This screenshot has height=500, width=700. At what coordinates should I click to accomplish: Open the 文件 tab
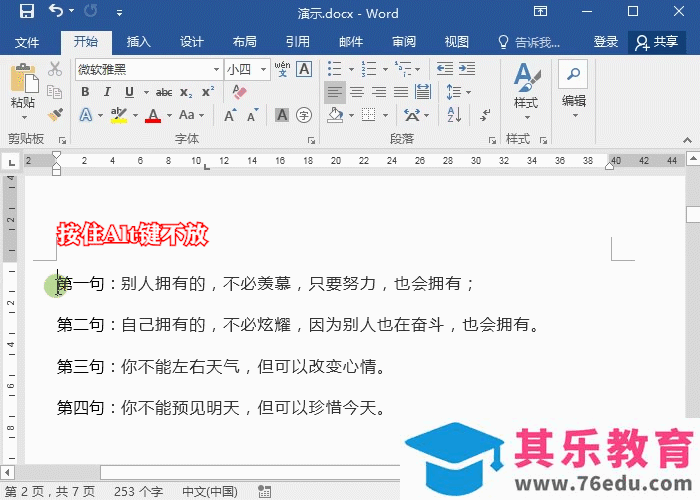pos(27,42)
